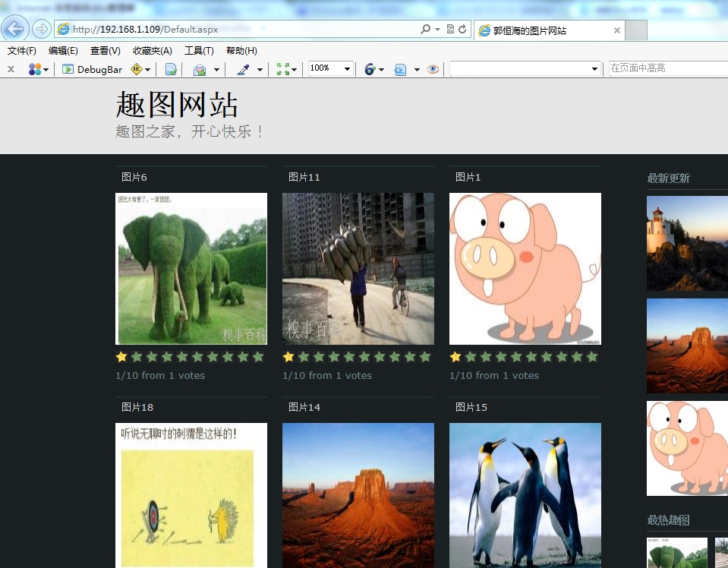Open the 图片6 elephant picture link
The height and width of the screenshot is (568, 728).
(191, 269)
